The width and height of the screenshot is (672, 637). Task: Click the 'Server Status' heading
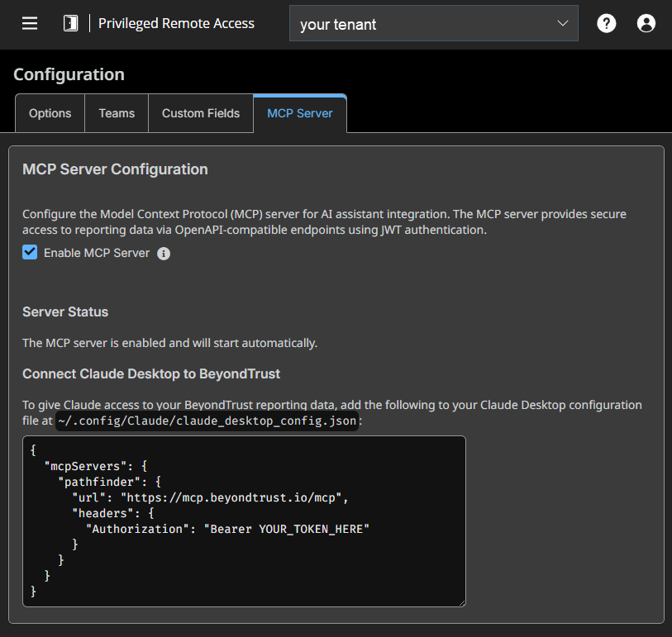pyautogui.click(x=65, y=311)
